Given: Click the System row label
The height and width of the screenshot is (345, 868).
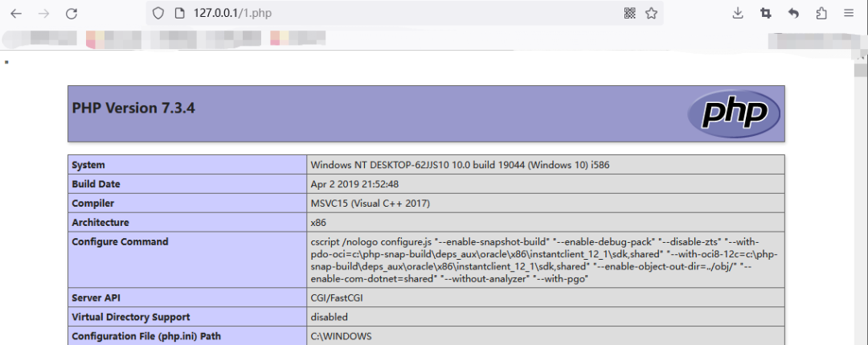Looking at the screenshot, I should pos(88,165).
